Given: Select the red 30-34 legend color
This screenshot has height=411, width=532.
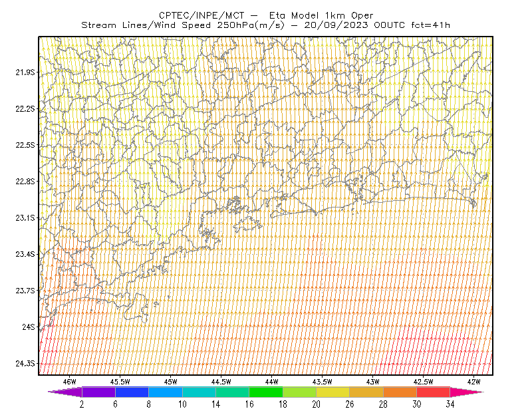Looking at the screenshot, I should 434,392.
